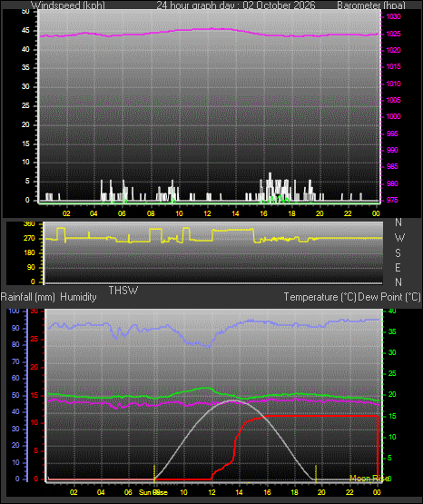Select the 980 barometer axis value
The height and width of the screenshot is (504, 423).
point(392,183)
